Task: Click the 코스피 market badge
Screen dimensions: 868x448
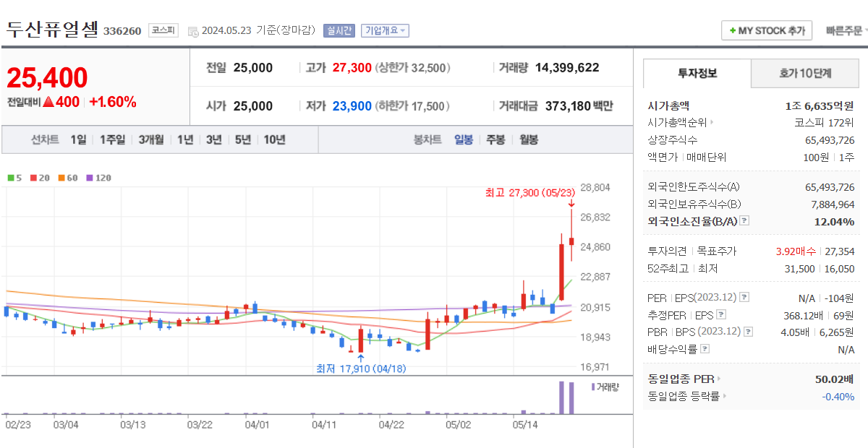Action: [162, 30]
